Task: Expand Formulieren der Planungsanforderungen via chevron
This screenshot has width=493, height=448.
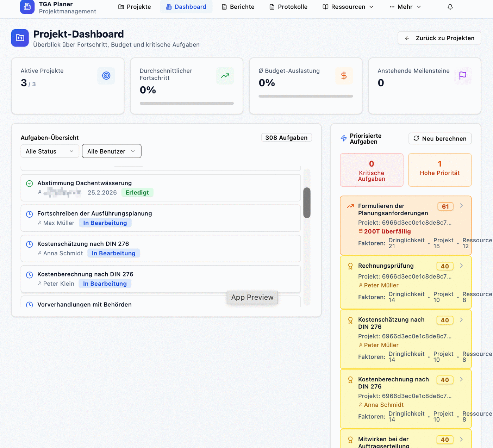Action: tap(461, 206)
